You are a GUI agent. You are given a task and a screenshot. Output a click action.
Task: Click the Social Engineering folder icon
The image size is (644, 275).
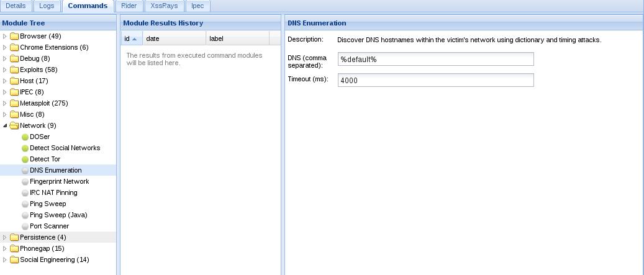click(x=14, y=260)
